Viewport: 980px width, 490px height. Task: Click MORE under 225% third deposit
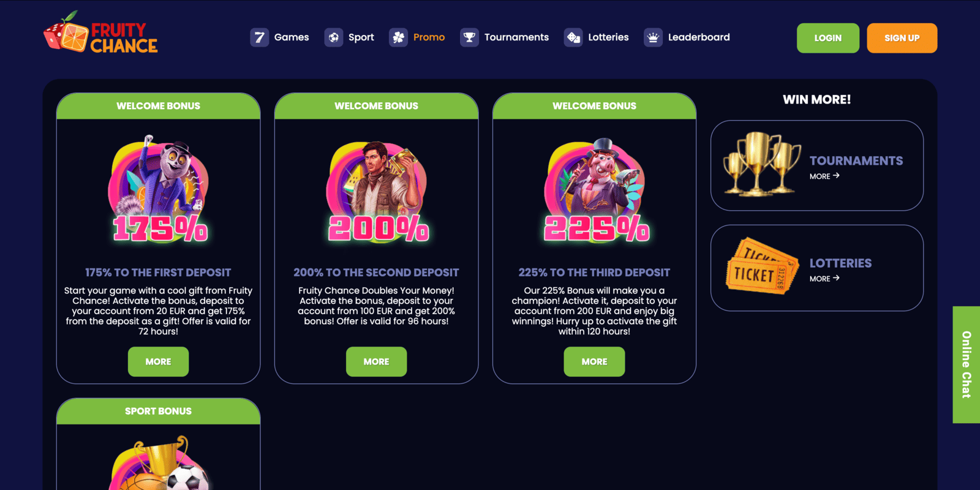click(x=594, y=361)
